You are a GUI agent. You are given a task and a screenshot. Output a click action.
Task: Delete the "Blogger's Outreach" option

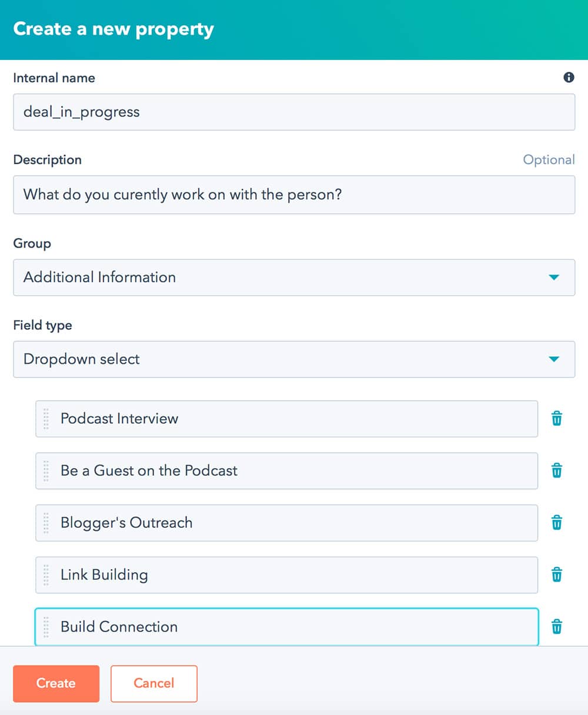pyautogui.click(x=556, y=523)
